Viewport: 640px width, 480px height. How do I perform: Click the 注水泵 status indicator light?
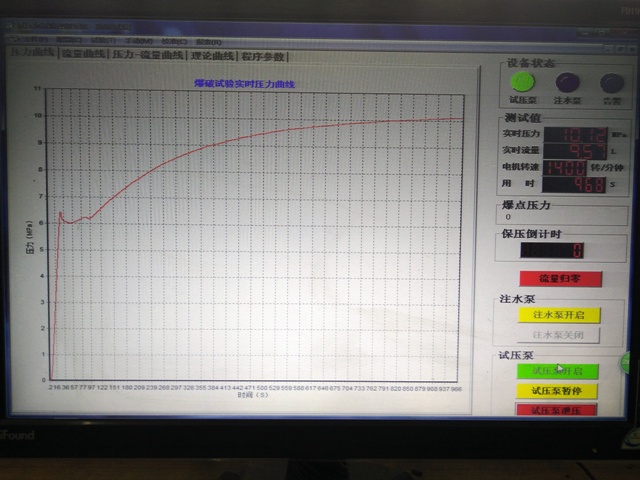click(568, 84)
